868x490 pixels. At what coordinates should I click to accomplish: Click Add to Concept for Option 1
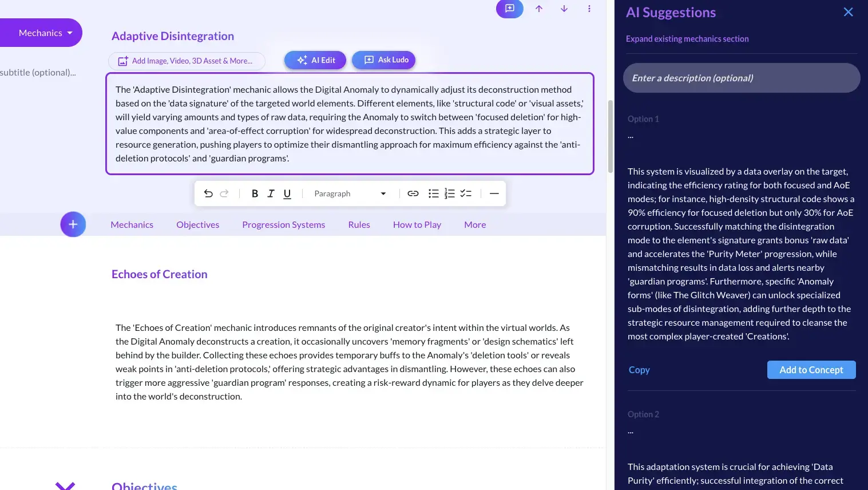[811, 370]
